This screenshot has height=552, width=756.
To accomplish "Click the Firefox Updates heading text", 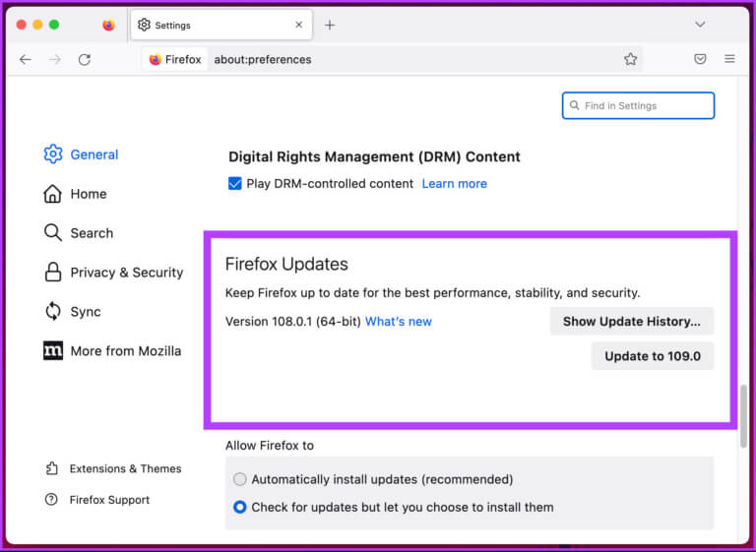I will point(286,264).
